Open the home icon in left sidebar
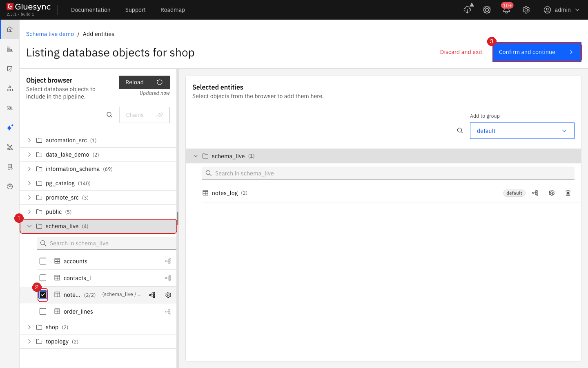Viewport: 588px width, 368px height. coord(10,29)
